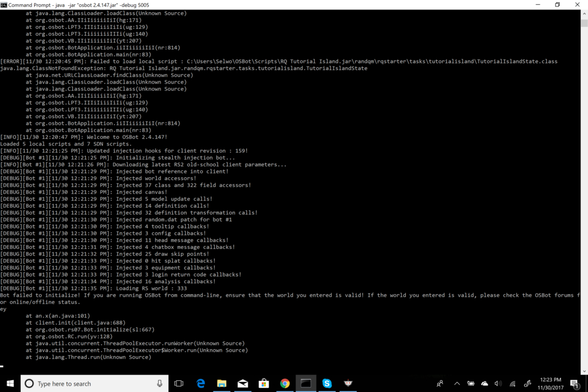Close the Command Prompt window
The image size is (588, 392).
pyautogui.click(x=577, y=5)
